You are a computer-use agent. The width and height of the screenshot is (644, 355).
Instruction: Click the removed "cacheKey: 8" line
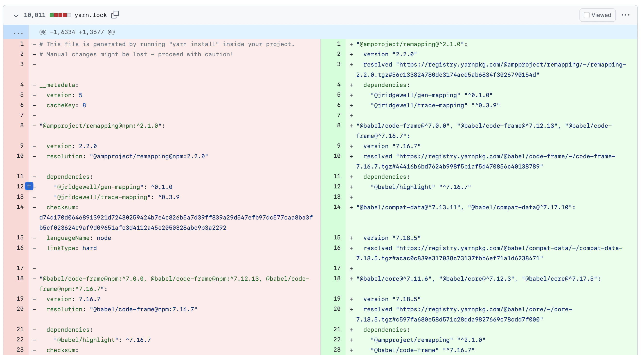click(x=66, y=105)
